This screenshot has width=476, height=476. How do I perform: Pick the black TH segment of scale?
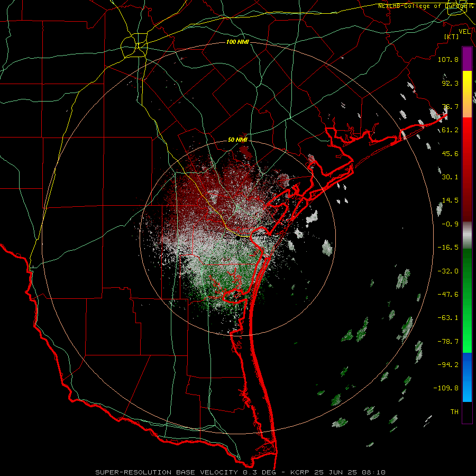pos(467,412)
